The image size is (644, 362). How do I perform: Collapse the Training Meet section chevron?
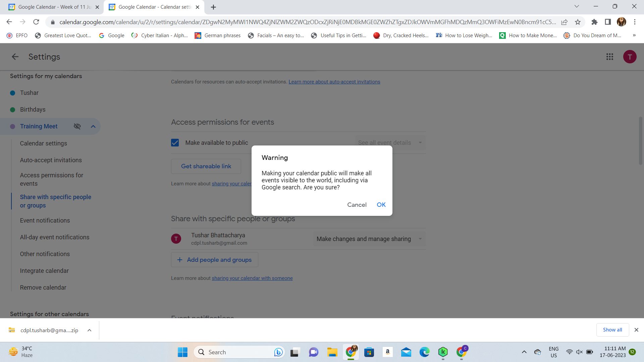click(x=93, y=126)
